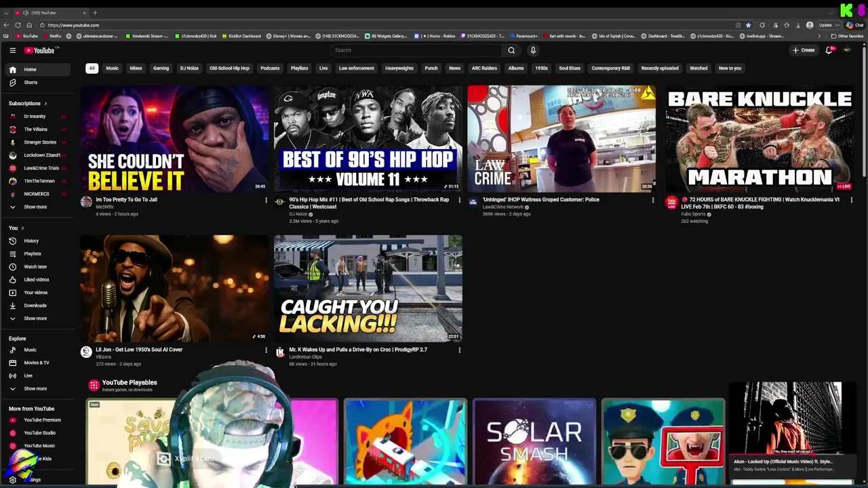Open more options for Bare Knuckle video
The width and height of the screenshot is (868, 488).
(x=851, y=200)
